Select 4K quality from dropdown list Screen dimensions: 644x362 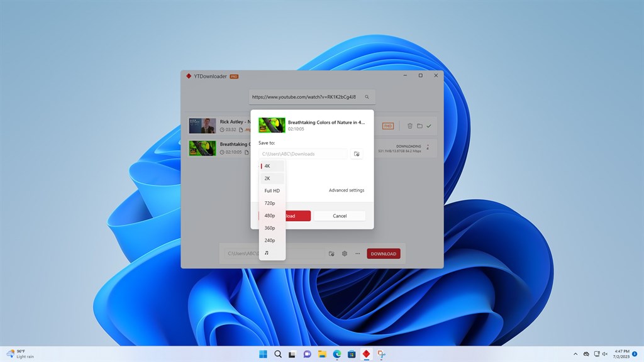click(272, 166)
